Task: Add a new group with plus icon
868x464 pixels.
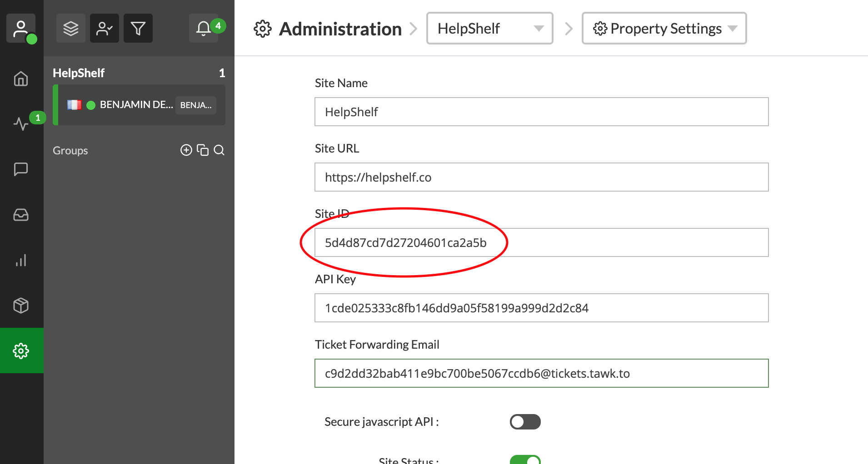Action: [186, 150]
